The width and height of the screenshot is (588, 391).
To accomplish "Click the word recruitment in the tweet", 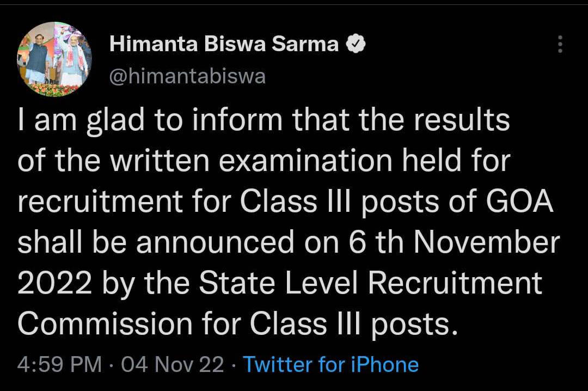I will [100, 201].
